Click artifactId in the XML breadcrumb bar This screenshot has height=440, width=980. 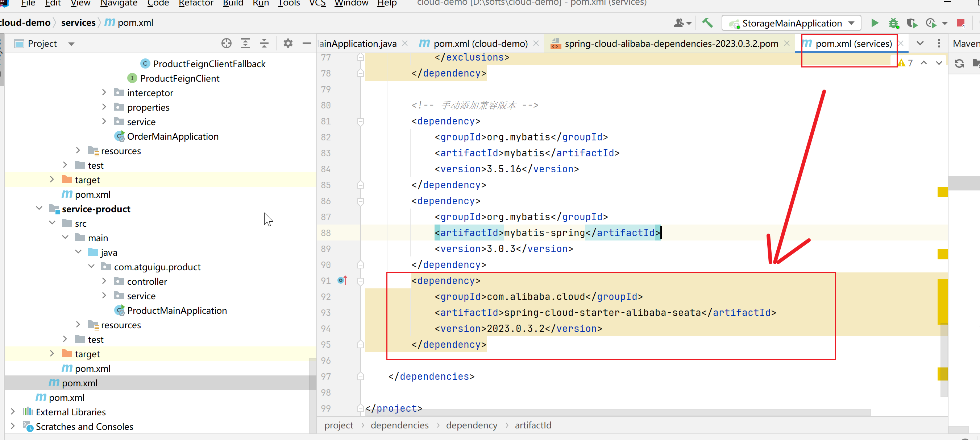(533, 425)
